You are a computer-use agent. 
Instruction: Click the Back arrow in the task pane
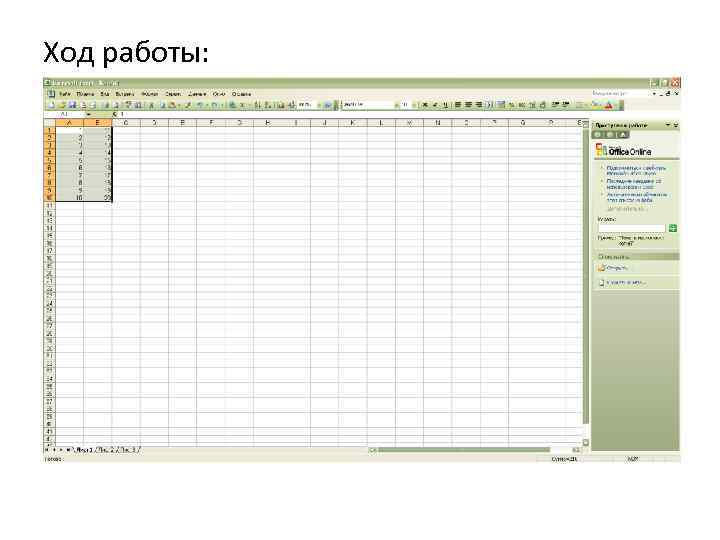tap(598, 135)
